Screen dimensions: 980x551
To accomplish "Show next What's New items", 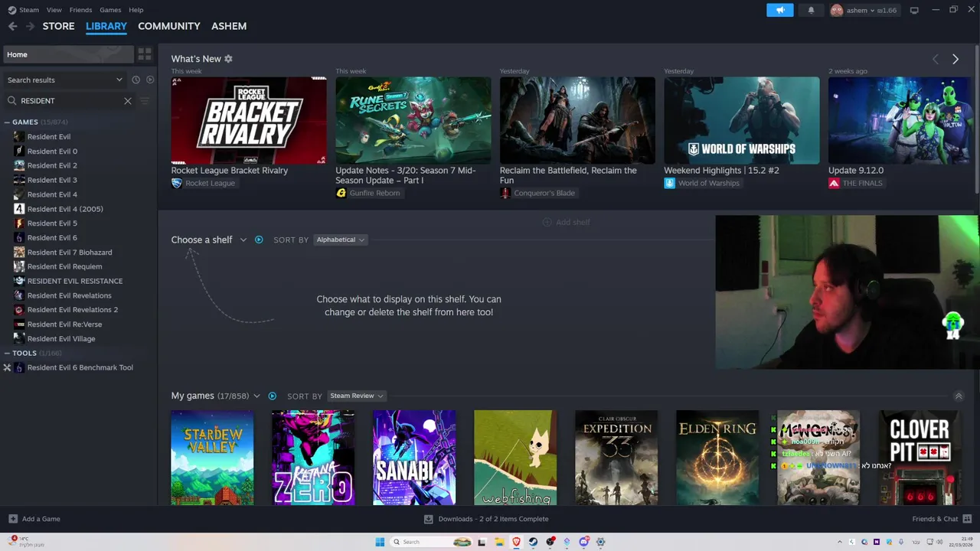I will (955, 59).
